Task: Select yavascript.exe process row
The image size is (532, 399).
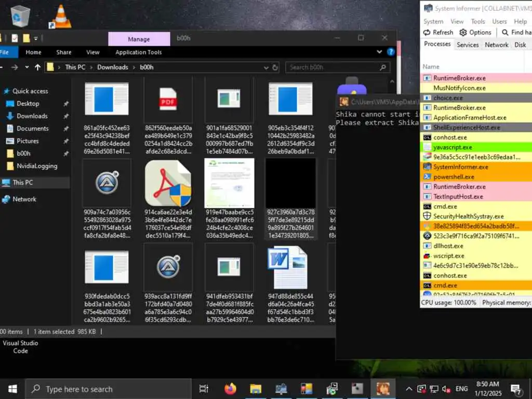Action: [476, 147]
